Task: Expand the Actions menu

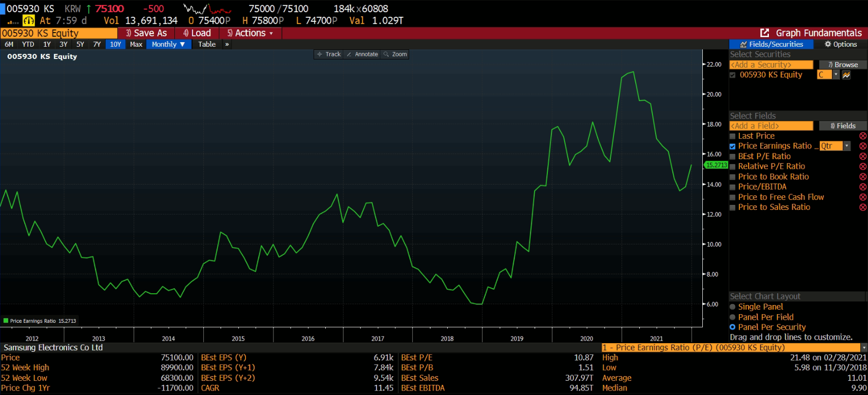Action: 250,33
